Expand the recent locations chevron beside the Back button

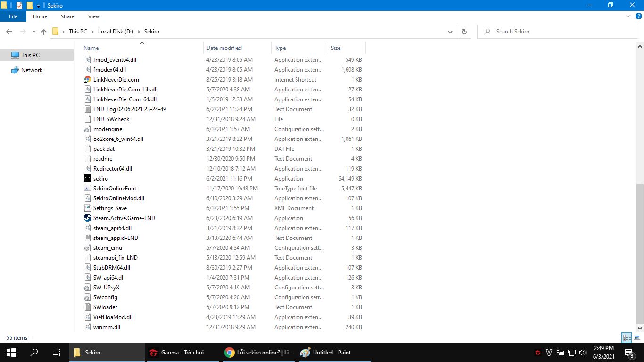point(33,31)
